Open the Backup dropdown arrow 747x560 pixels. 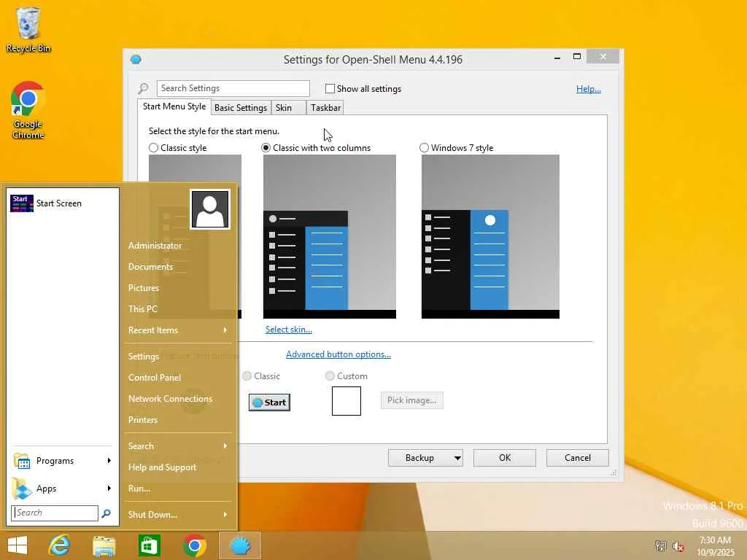point(457,458)
